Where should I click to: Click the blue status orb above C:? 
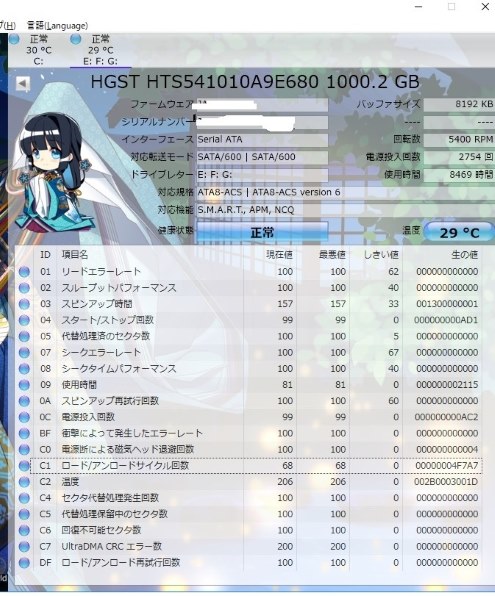coord(14,39)
